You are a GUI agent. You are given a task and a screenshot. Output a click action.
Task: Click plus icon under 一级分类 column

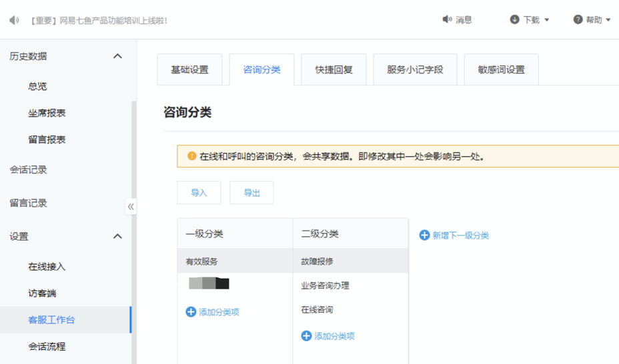(x=191, y=312)
